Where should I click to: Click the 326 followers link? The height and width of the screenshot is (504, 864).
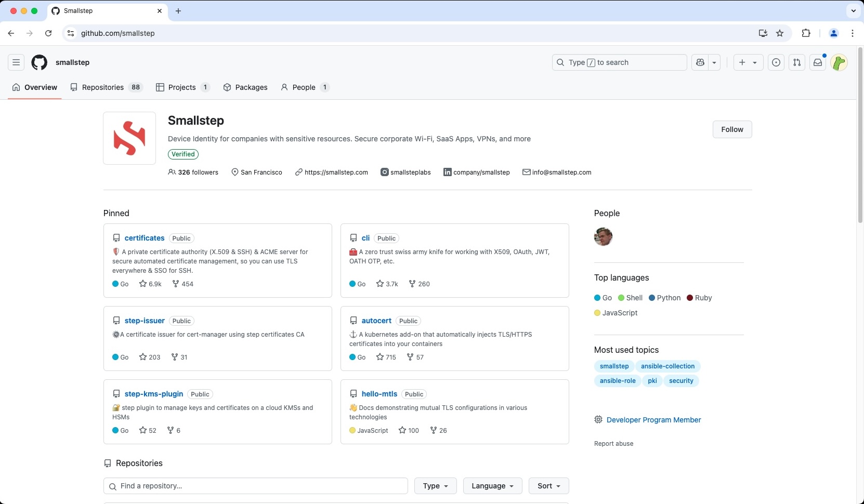(193, 173)
